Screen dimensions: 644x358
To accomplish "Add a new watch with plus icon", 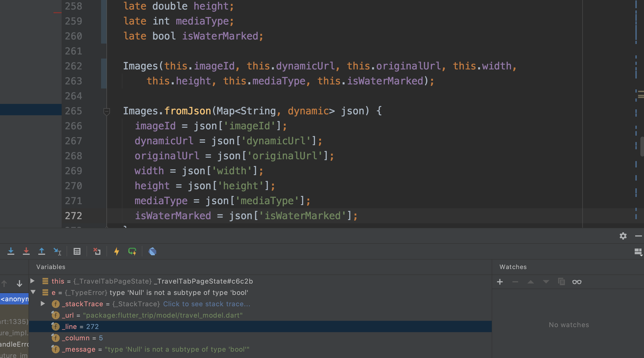I will 500,282.
